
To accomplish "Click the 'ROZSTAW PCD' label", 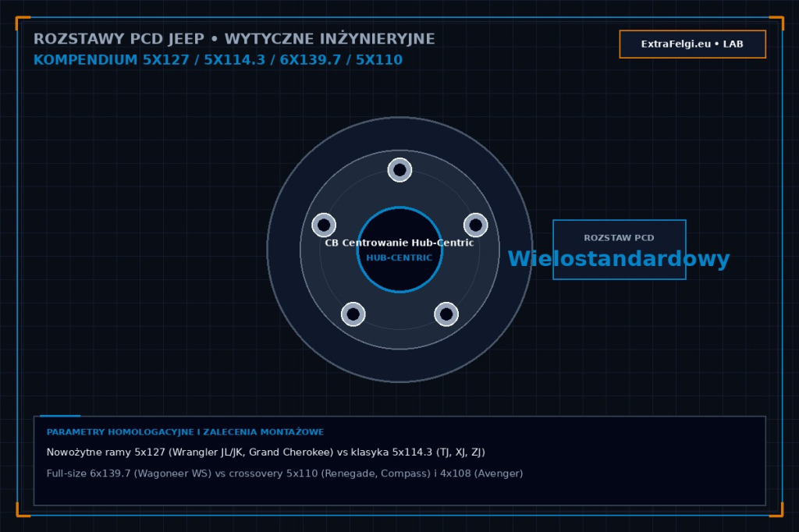I will 619,238.
